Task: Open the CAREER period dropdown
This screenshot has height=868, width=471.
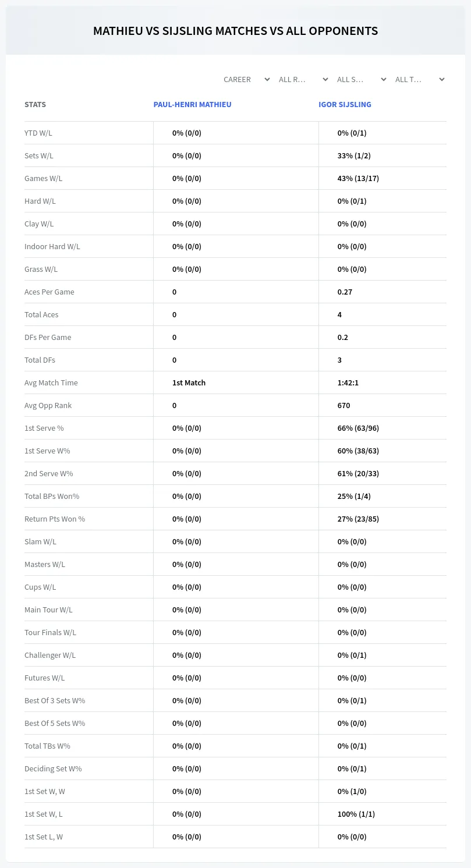Action: (x=246, y=79)
